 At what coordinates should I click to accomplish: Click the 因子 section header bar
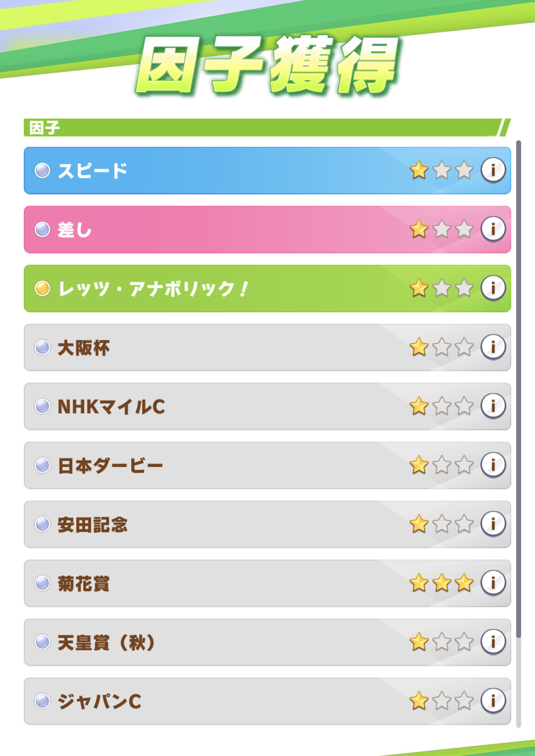point(265,128)
